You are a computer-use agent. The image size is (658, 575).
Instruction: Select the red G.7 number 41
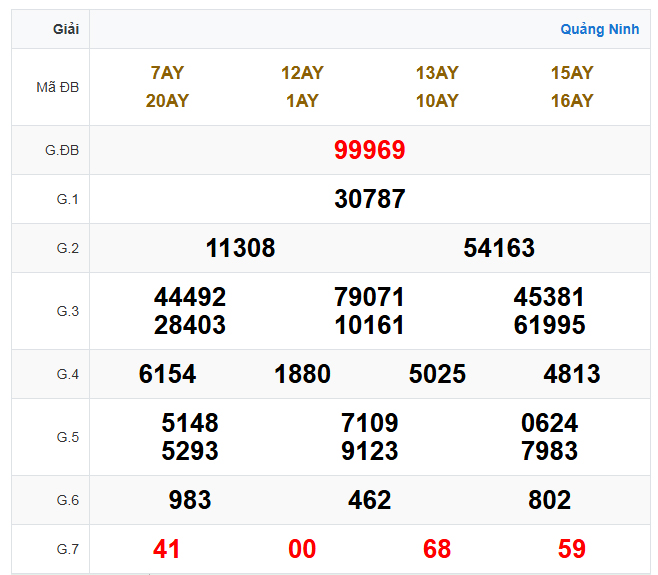pos(167,549)
